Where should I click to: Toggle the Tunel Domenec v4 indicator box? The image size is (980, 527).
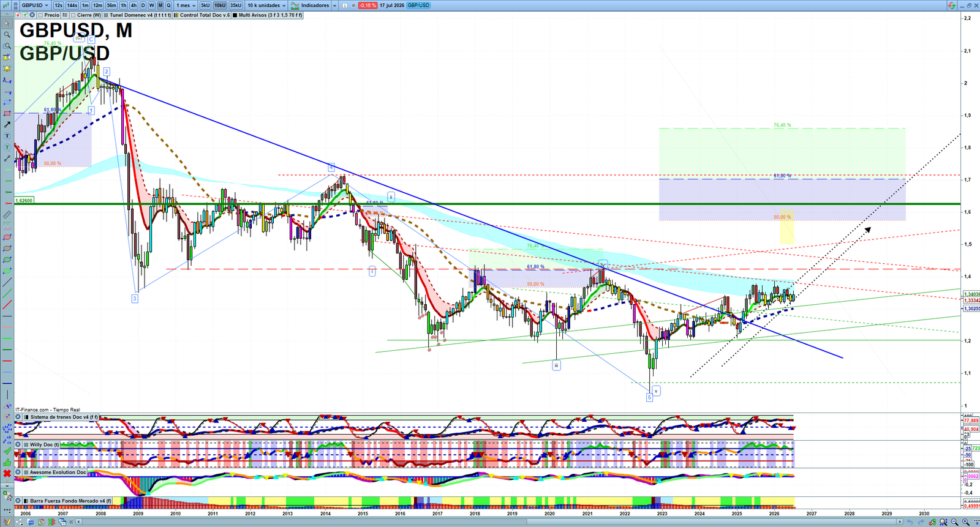tap(106, 15)
